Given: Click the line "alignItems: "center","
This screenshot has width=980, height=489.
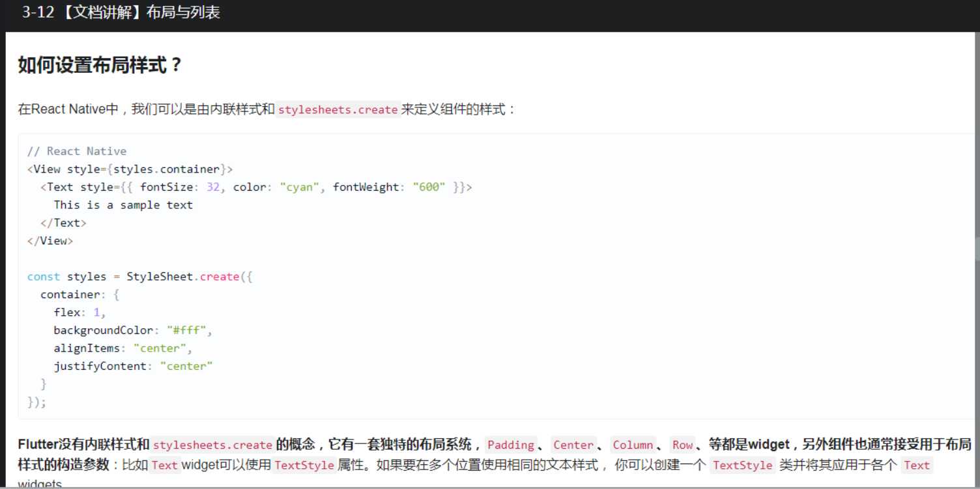Looking at the screenshot, I should [x=123, y=348].
